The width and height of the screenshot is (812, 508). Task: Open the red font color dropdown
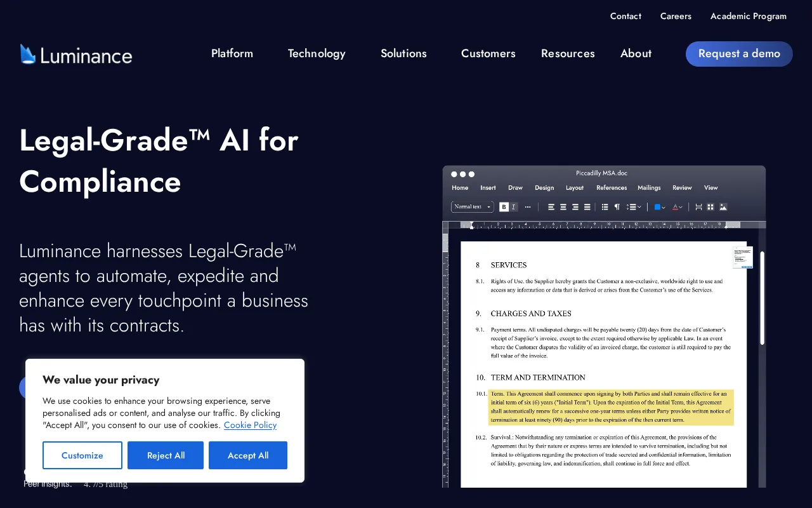[678, 207]
